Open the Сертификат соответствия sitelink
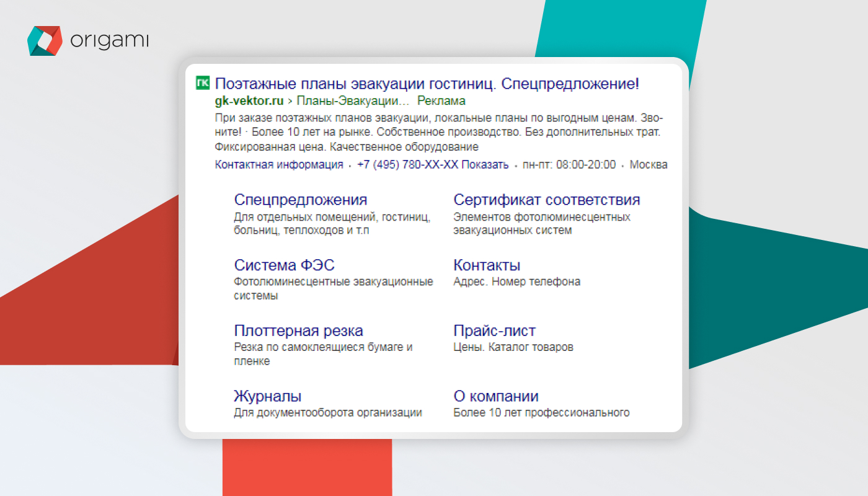This screenshot has height=496, width=868. (547, 200)
